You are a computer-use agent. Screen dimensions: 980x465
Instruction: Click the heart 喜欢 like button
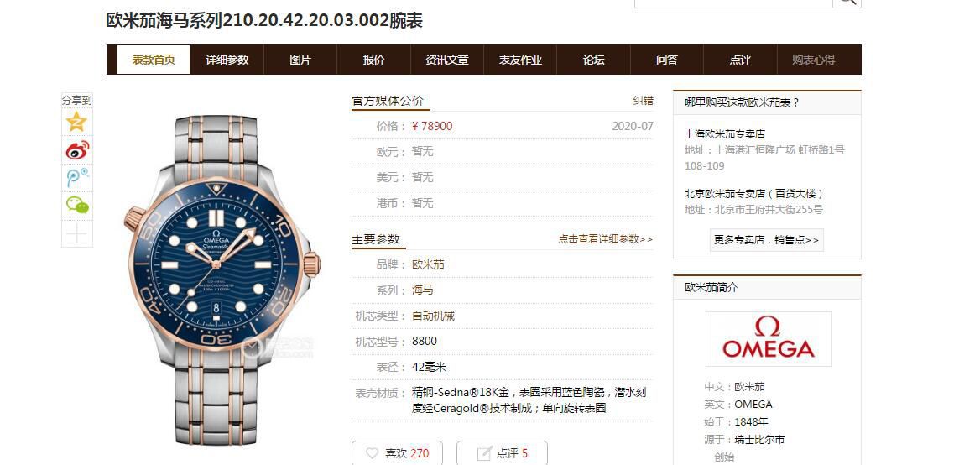(x=398, y=453)
